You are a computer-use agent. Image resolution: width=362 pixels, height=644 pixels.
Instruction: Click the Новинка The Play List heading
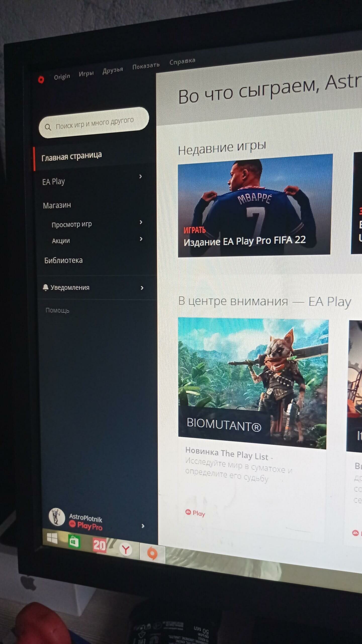229,454
